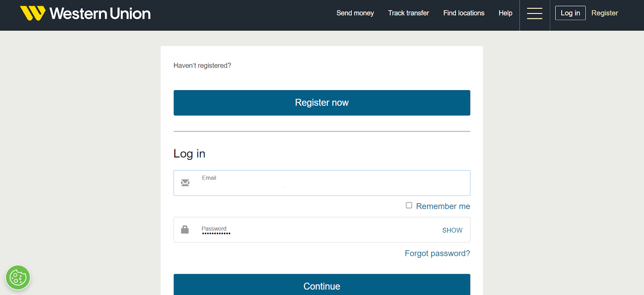The width and height of the screenshot is (644, 295).
Task: Click the padlock icon in Password field
Action: tap(185, 229)
